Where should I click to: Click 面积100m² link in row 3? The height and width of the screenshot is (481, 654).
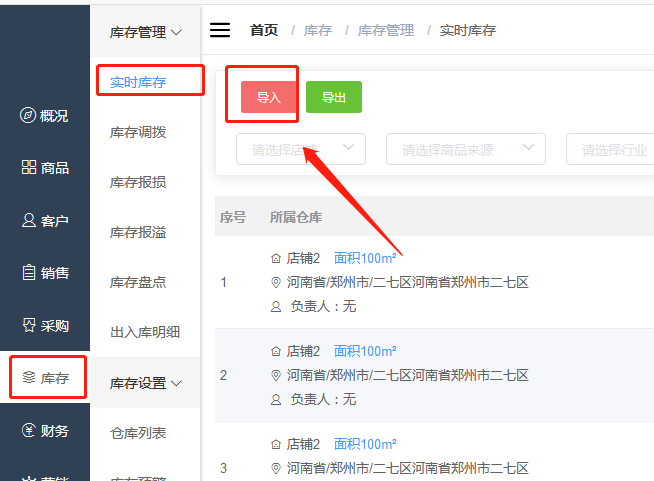[365, 444]
